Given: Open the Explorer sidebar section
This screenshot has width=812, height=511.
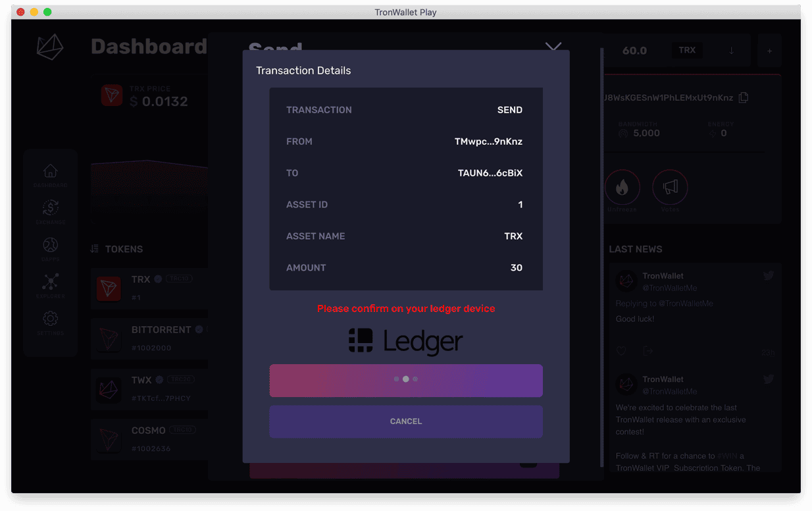Looking at the screenshot, I should [51, 286].
